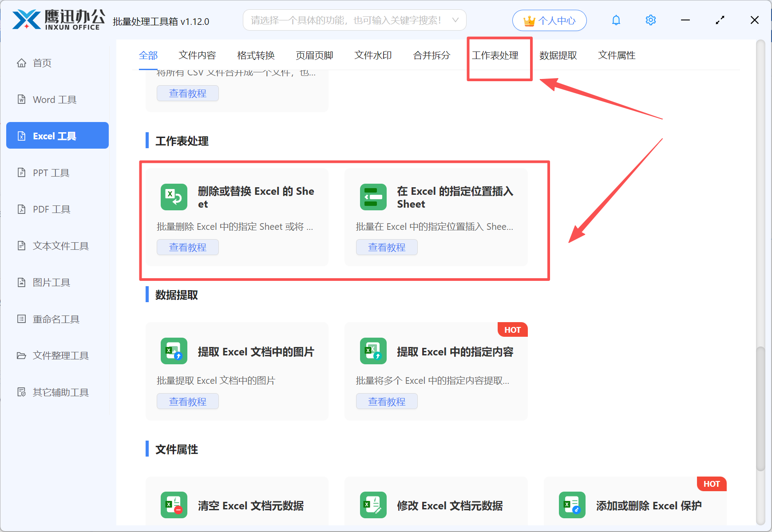Open the 个人中心 button
The height and width of the screenshot is (532, 772).
click(x=549, y=20)
